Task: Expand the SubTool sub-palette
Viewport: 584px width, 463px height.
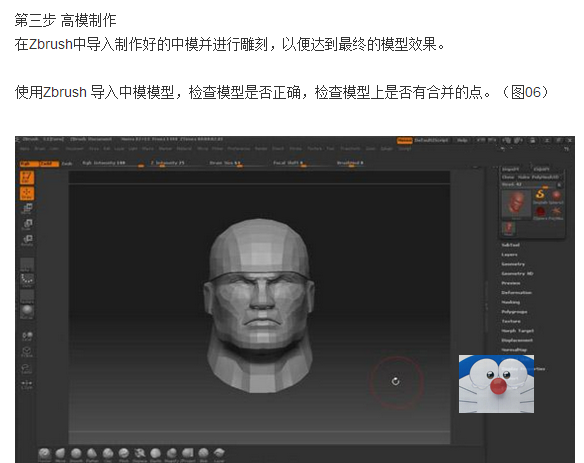Action: pos(510,245)
